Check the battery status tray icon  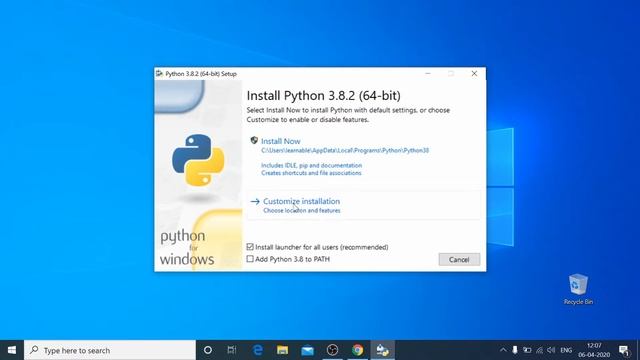(x=527, y=350)
